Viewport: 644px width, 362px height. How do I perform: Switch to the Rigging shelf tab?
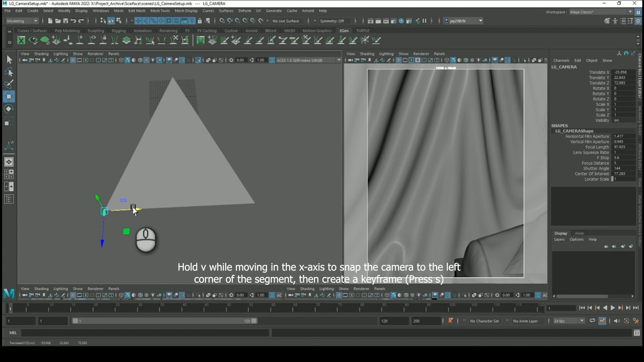tap(119, 31)
